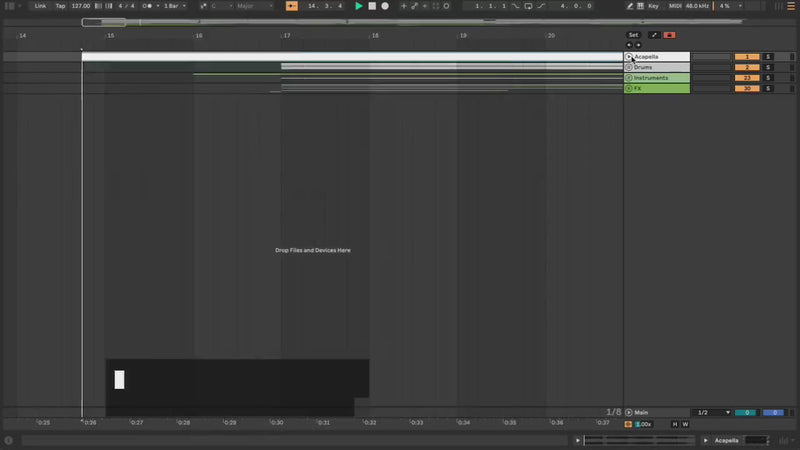Click the Link button
This screenshot has height=450, width=800.
pyautogui.click(x=40, y=6)
